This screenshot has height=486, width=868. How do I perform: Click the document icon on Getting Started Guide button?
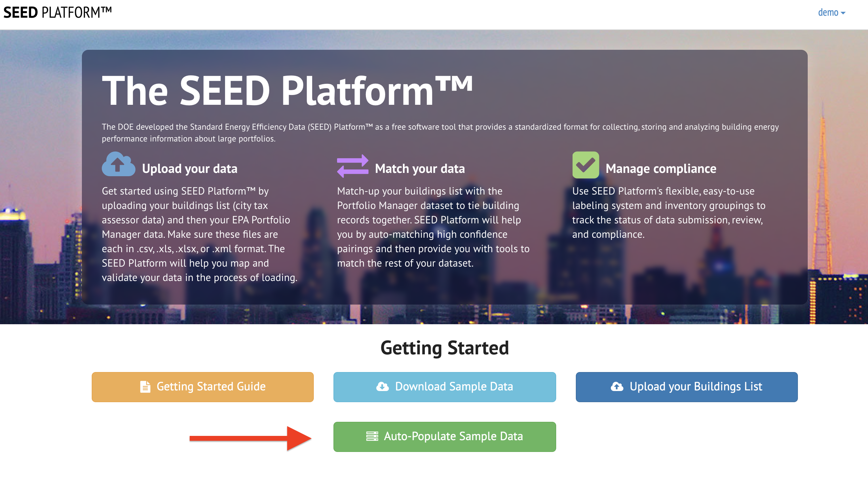145,386
